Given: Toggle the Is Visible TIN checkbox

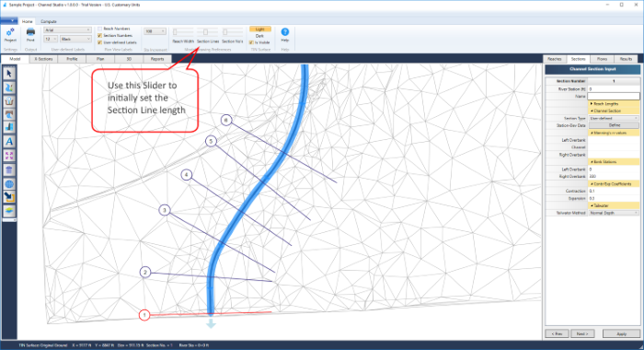Looking at the screenshot, I should click(x=251, y=42).
